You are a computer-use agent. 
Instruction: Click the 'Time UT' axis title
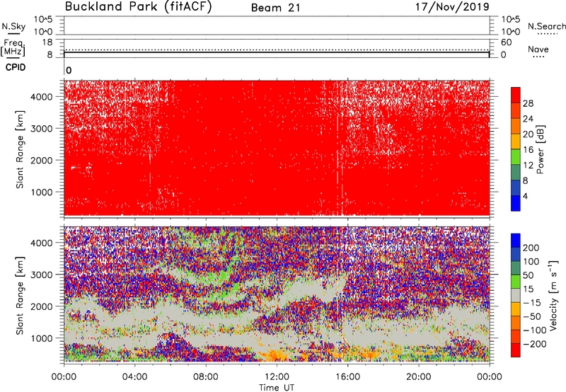pos(277,388)
